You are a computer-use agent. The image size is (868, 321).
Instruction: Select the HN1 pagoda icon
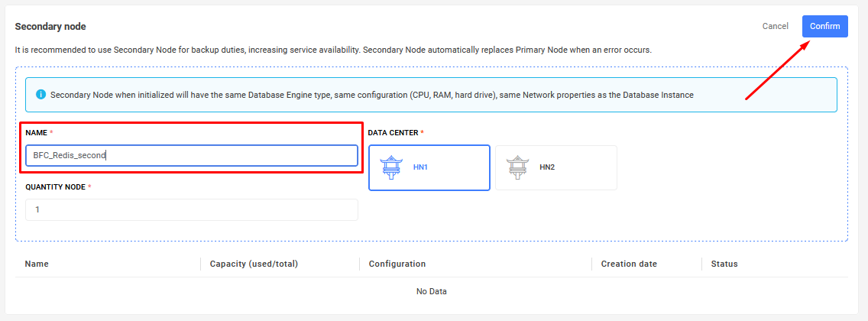tap(391, 167)
